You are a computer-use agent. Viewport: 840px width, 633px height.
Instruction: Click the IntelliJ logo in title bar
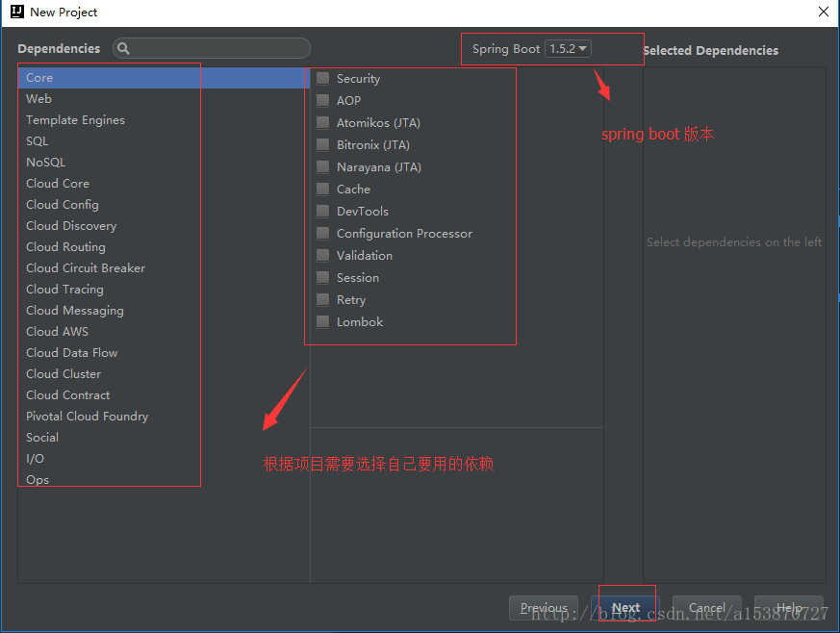point(17,12)
